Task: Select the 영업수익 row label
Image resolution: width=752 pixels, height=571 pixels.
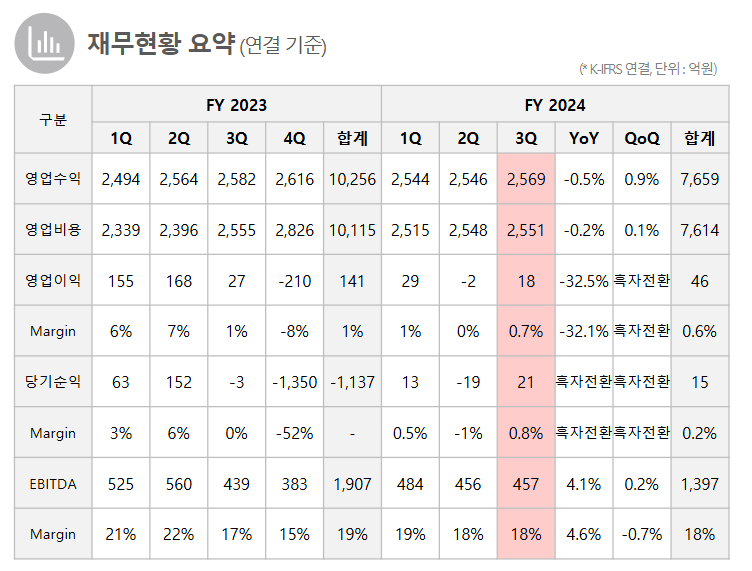Action: pyautogui.click(x=53, y=179)
